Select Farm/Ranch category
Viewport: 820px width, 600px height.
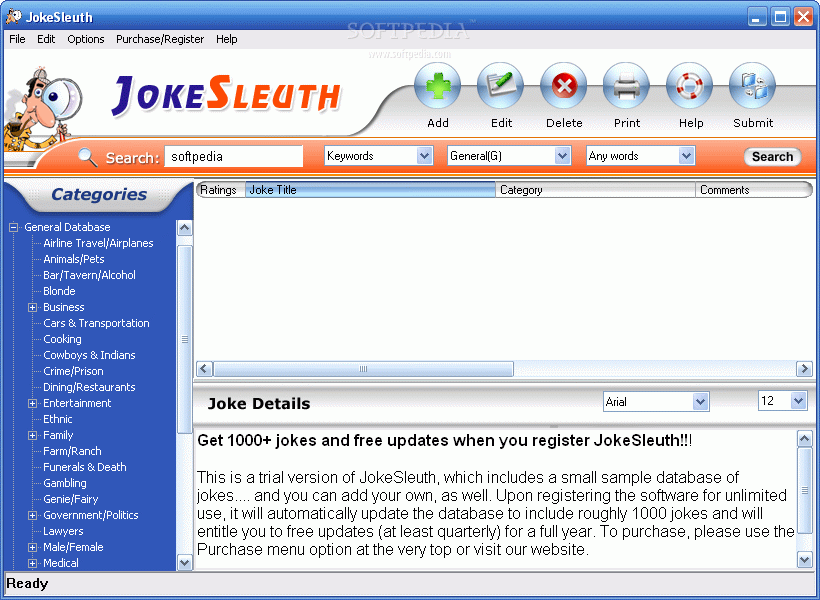[x=72, y=451]
